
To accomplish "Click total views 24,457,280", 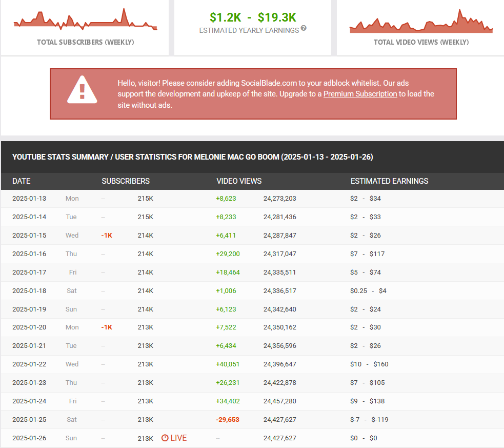I will [x=279, y=401].
